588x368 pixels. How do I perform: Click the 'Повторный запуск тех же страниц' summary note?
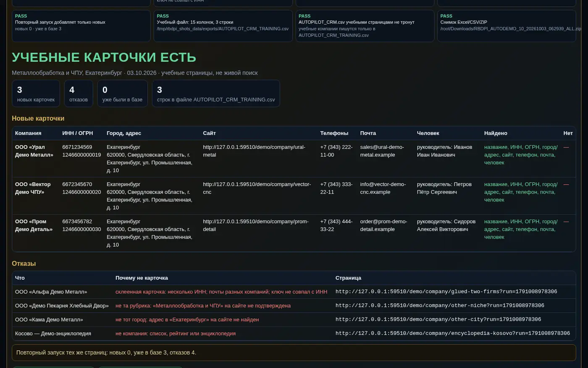click(x=294, y=353)
